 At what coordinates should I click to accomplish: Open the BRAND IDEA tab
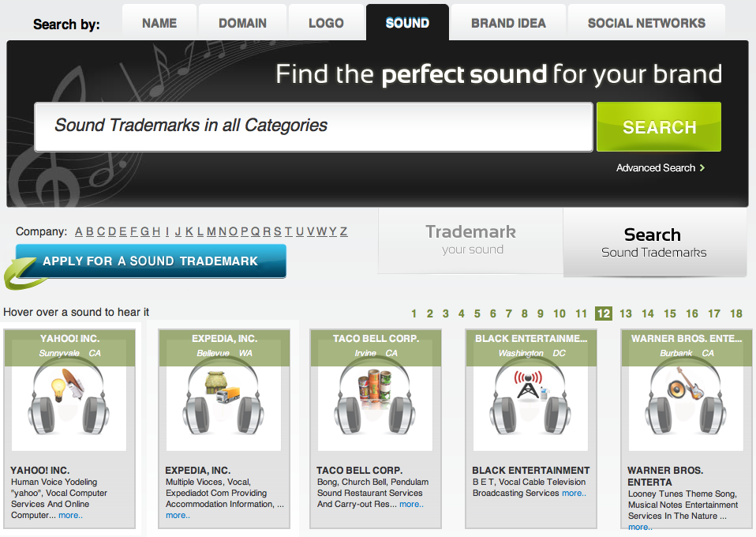pyautogui.click(x=508, y=23)
